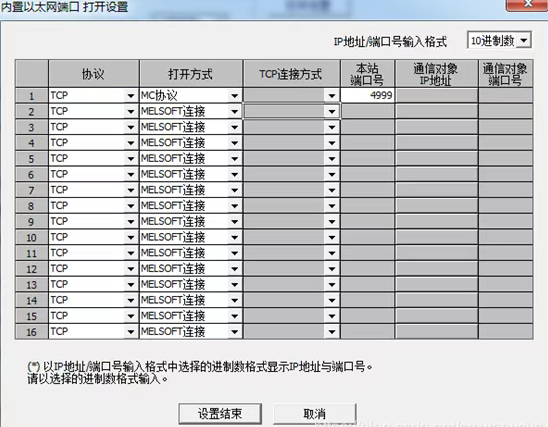The image size is (548, 427).
Task: Select row header number 1
Action: tap(31, 96)
